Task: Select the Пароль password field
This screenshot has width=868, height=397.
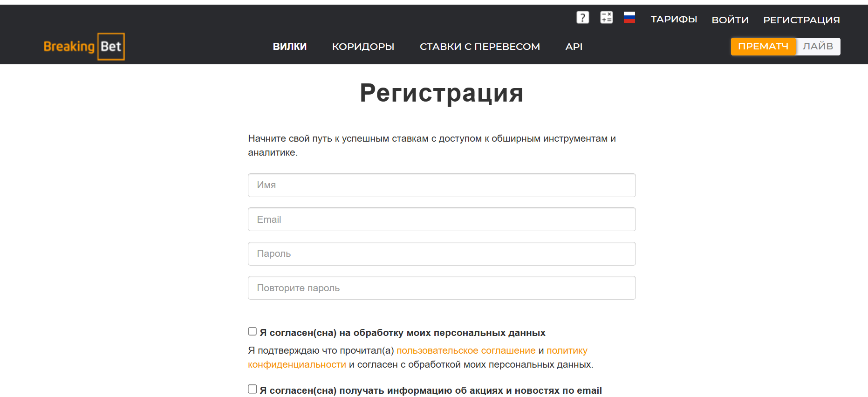Action: (442, 254)
